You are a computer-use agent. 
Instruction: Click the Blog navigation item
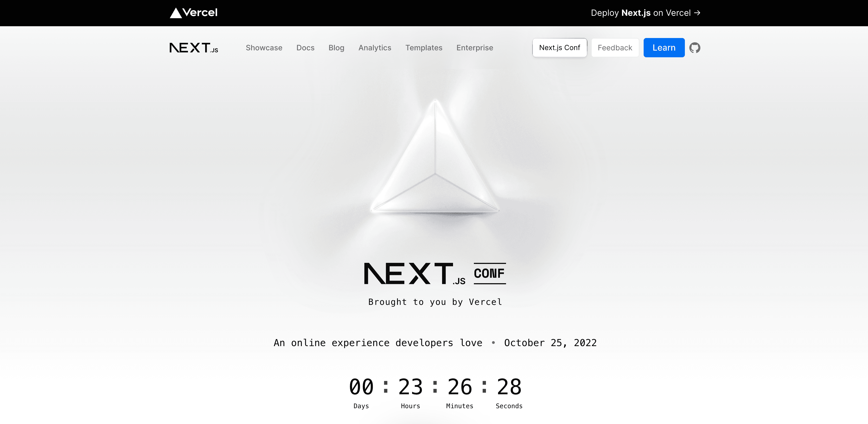pyautogui.click(x=336, y=47)
